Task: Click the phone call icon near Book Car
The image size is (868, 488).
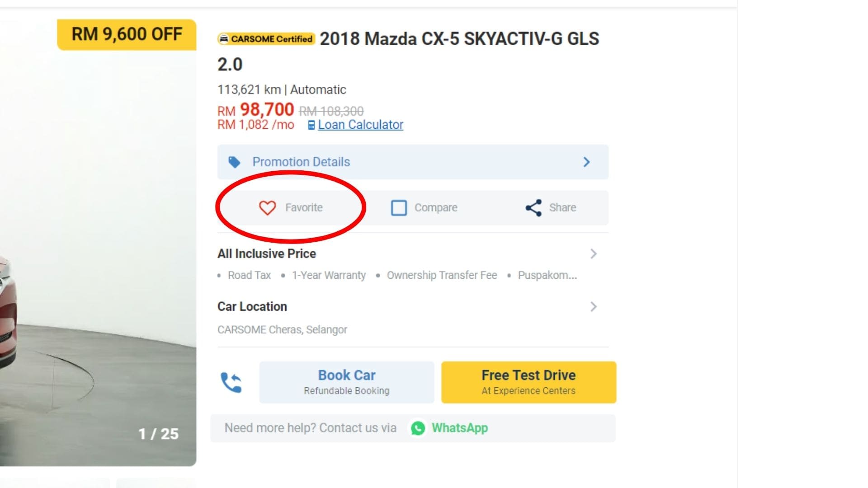Action: 231,382
